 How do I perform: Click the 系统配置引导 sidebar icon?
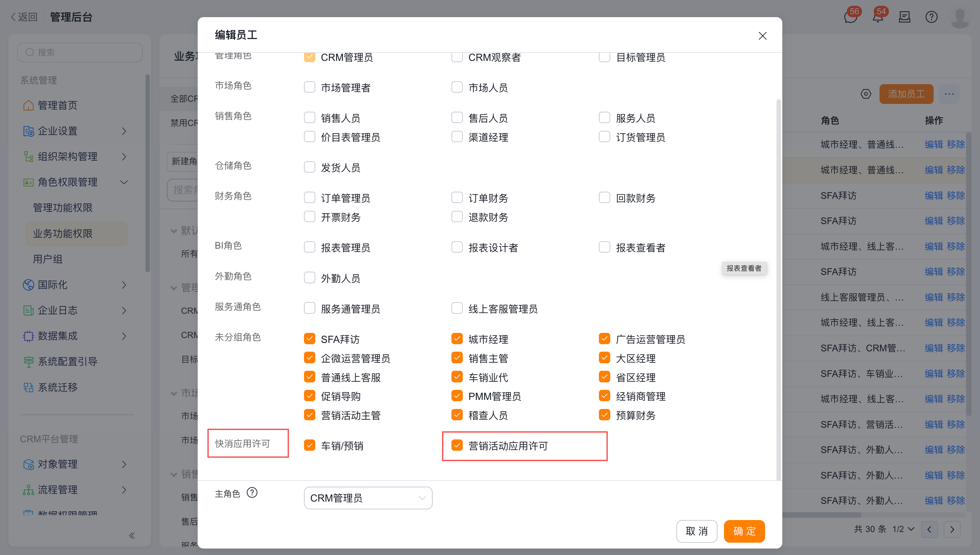28,361
